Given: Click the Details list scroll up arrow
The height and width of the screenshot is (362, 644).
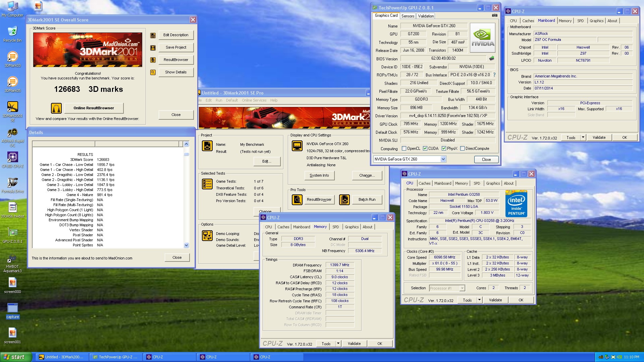Looking at the screenshot, I should coord(186,144).
